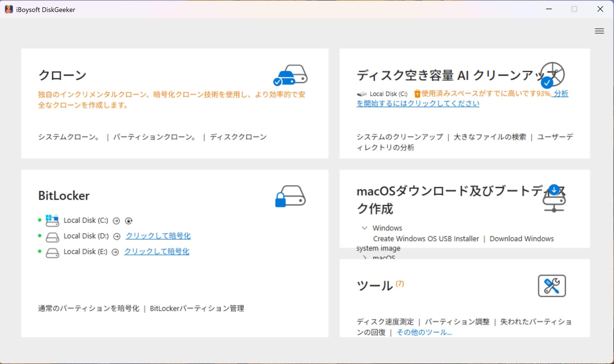Click the arrow circle beside Local Disk (D:)
The height and width of the screenshot is (364, 614).
[116, 236]
